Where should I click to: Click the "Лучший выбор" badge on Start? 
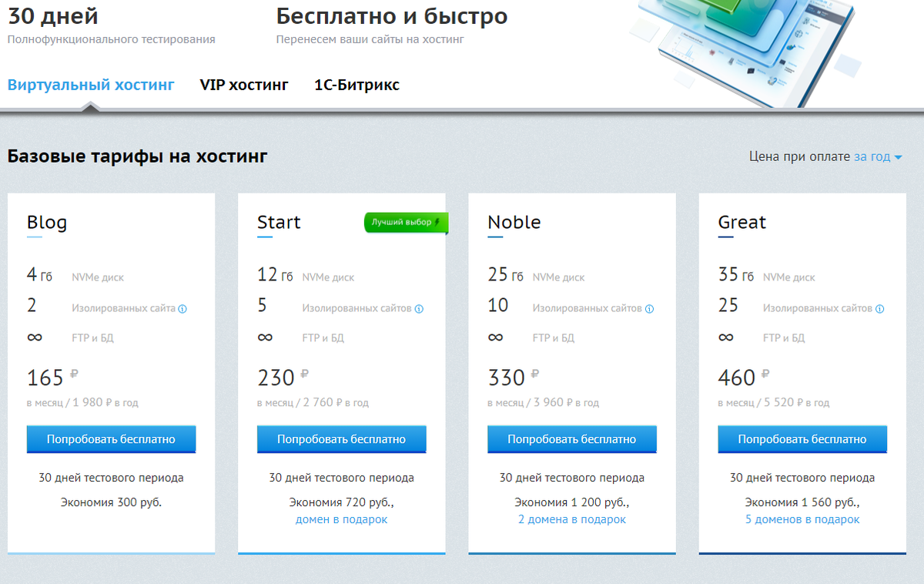pyautogui.click(x=406, y=223)
